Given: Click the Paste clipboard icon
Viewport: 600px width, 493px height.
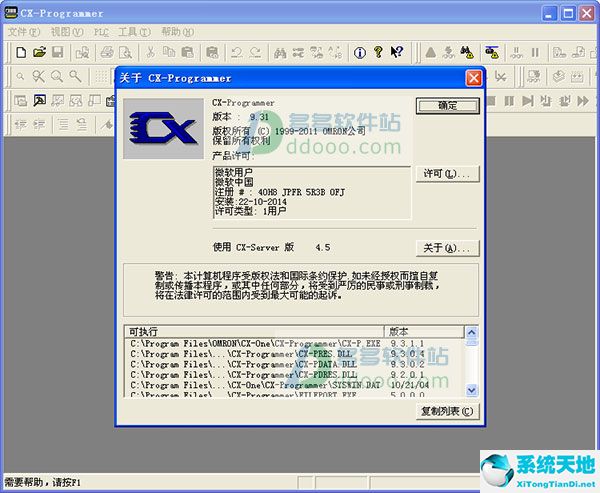Looking at the screenshot, I should tap(187, 52).
